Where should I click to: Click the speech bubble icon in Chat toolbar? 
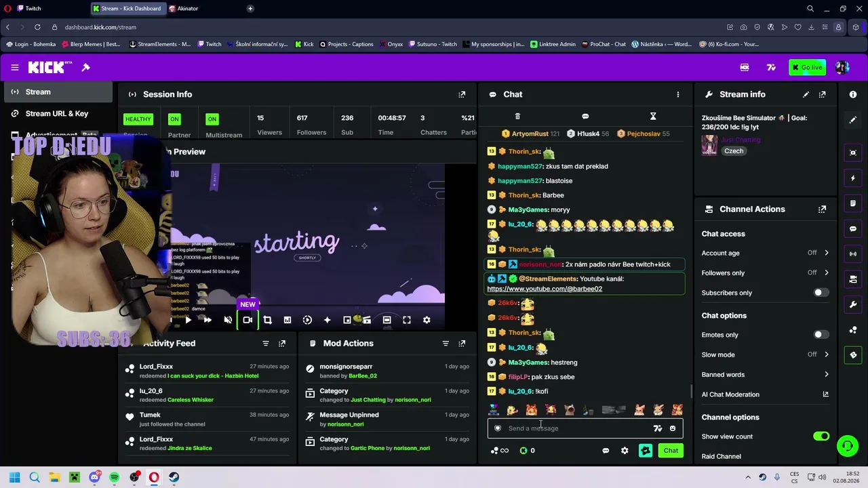tap(585, 117)
